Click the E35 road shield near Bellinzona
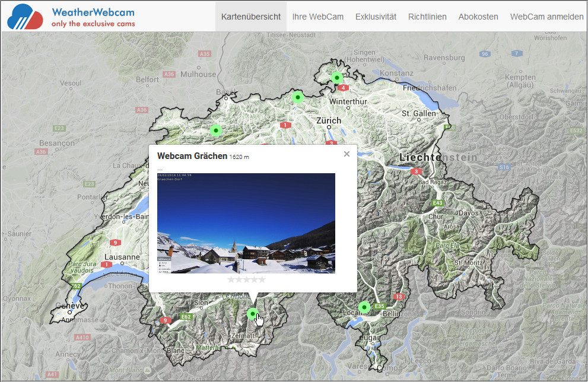 [x=380, y=306]
